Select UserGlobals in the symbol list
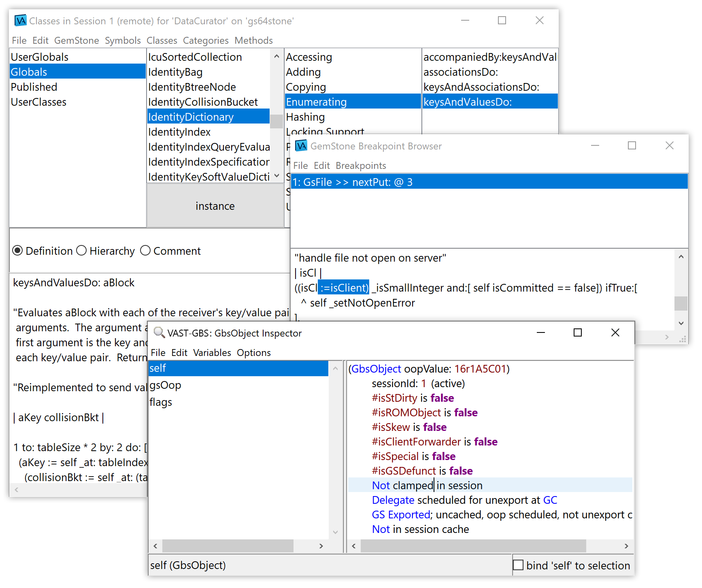Screen dimensions: 702x588 tap(77, 57)
